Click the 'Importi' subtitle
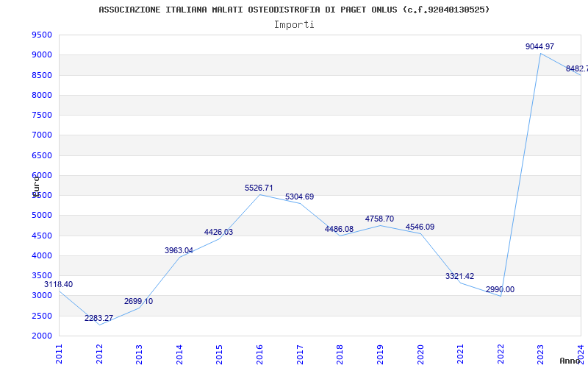 tap(294, 25)
